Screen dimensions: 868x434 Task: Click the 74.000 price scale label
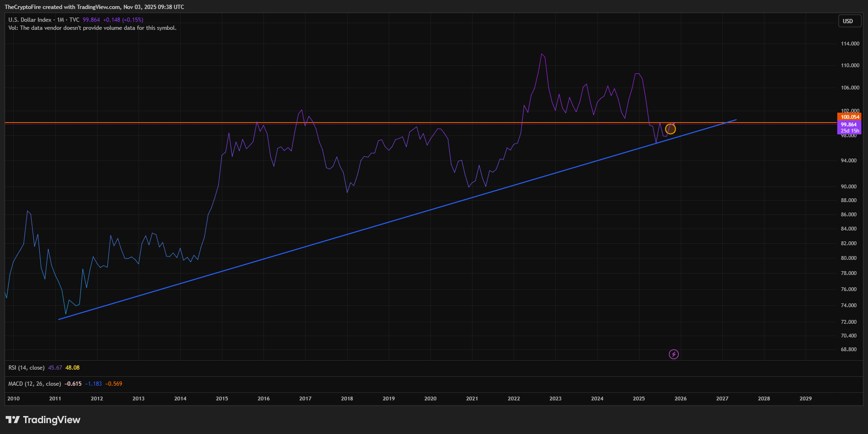[849, 305]
